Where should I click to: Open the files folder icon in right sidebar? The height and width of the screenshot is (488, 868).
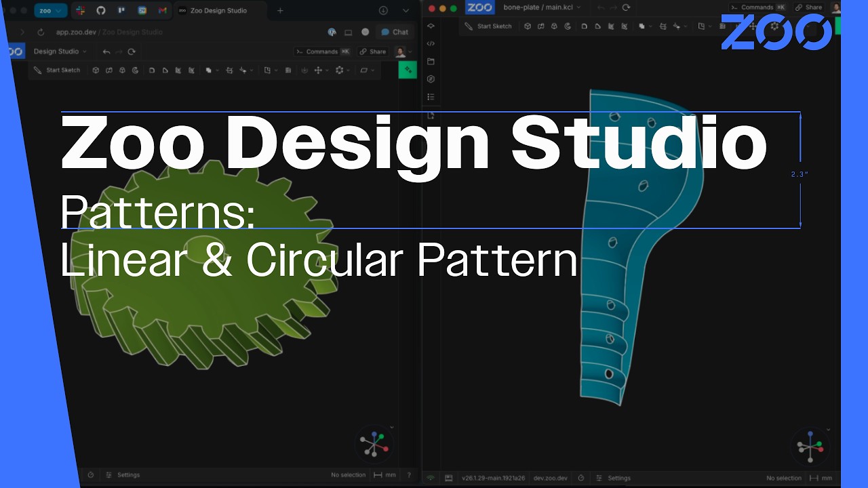pyautogui.click(x=431, y=61)
